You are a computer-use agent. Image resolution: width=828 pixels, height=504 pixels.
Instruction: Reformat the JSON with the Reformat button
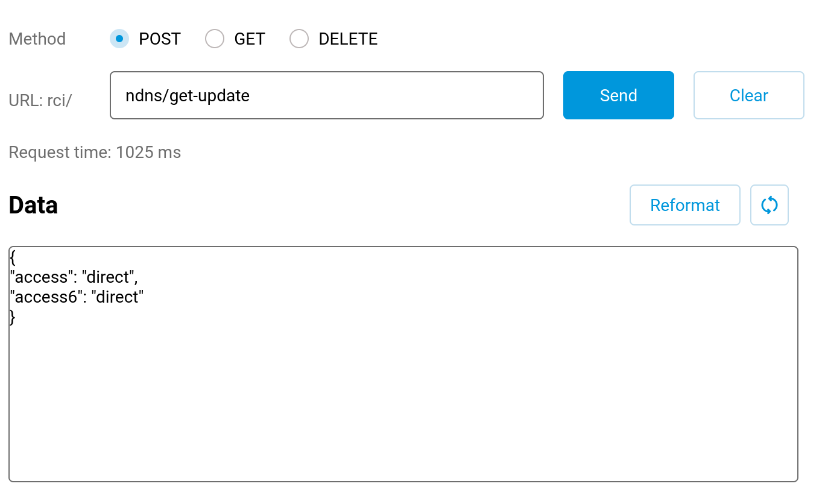[x=685, y=205]
